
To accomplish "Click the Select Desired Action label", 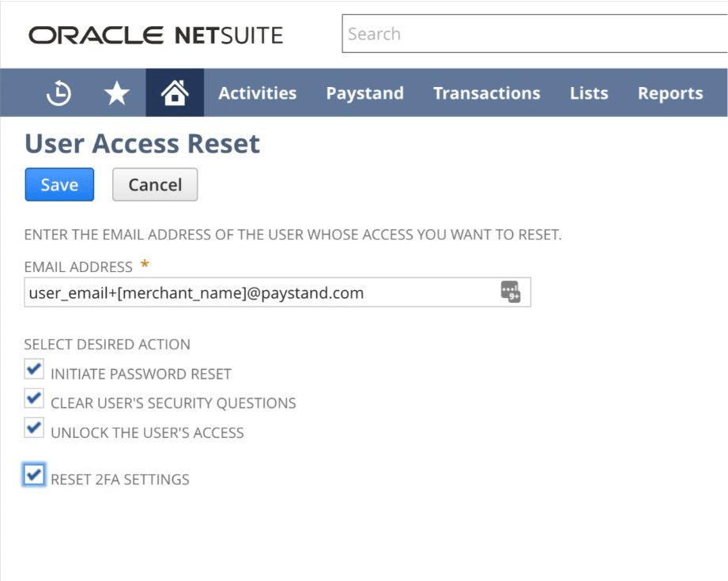I will pos(108,344).
